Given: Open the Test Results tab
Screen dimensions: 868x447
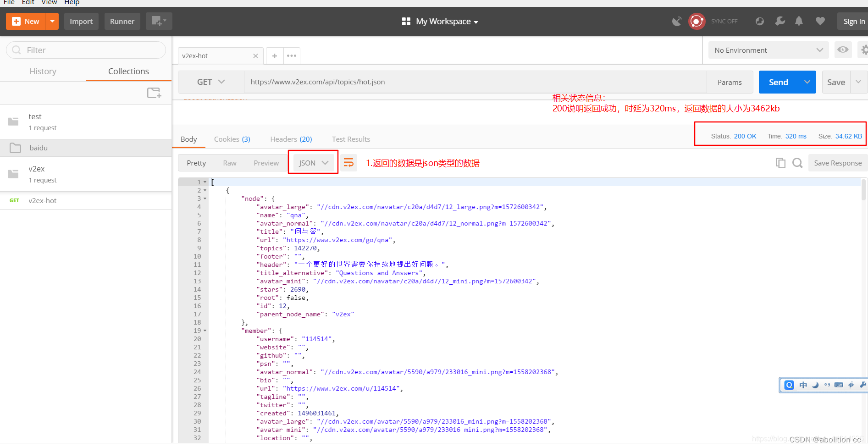Looking at the screenshot, I should (351, 139).
